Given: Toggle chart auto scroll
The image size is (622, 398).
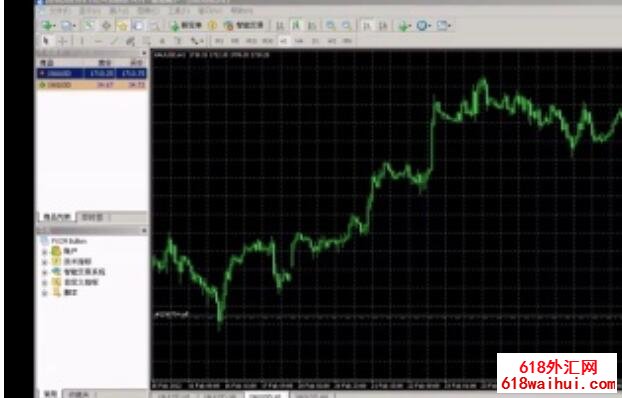Looking at the screenshot, I should pyautogui.click(x=367, y=26).
